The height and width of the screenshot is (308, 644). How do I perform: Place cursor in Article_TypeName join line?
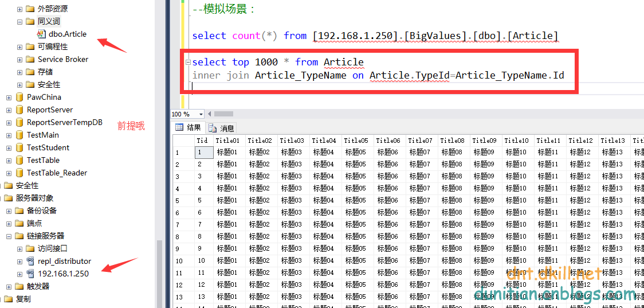pyautogui.click(x=378, y=76)
